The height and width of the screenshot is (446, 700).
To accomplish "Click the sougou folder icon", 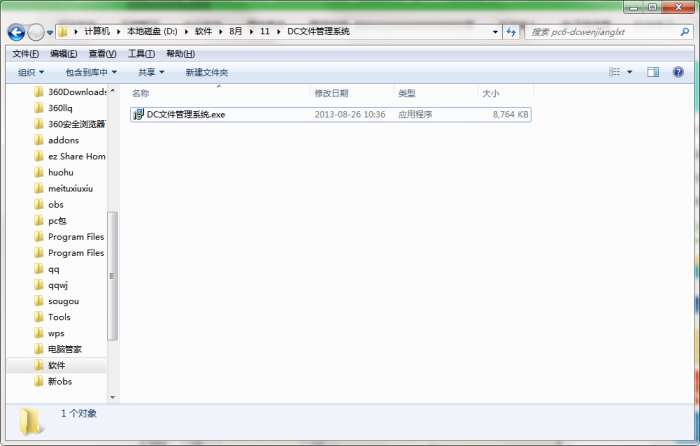I will [39, 301].
